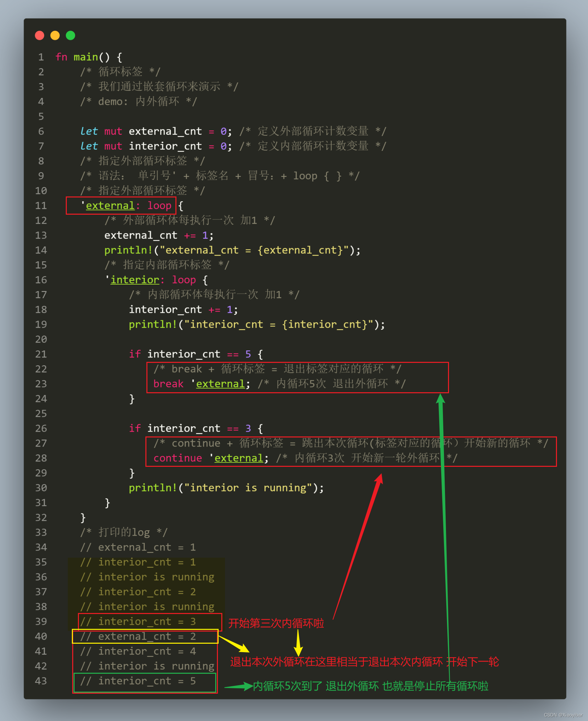588x721 pixels.
Task: Click println! printing external_cnt
Action: coord(232,250)
